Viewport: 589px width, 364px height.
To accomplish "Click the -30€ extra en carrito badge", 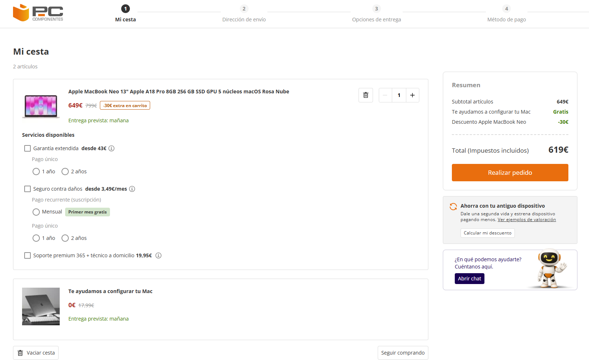I will click(125, 105).
